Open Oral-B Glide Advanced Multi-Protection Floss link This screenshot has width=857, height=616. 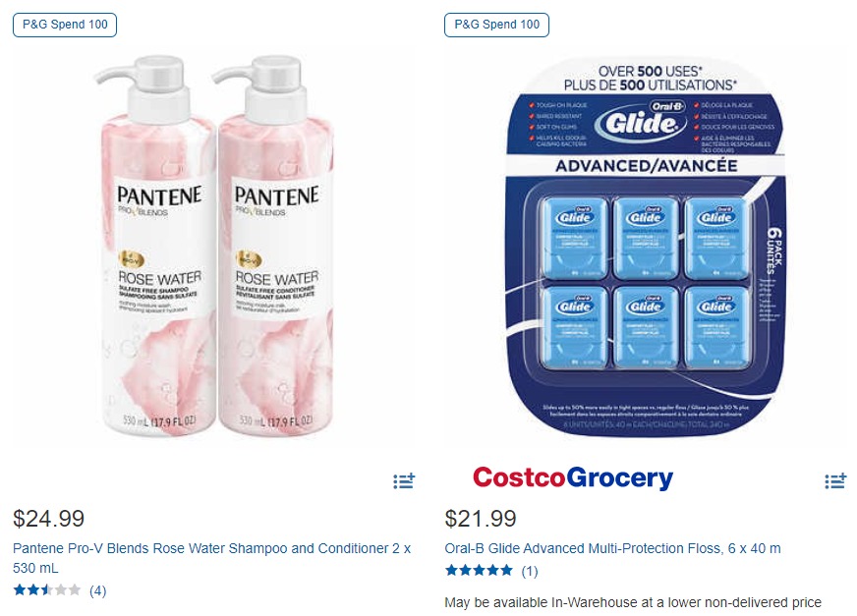tap(612, 548)
